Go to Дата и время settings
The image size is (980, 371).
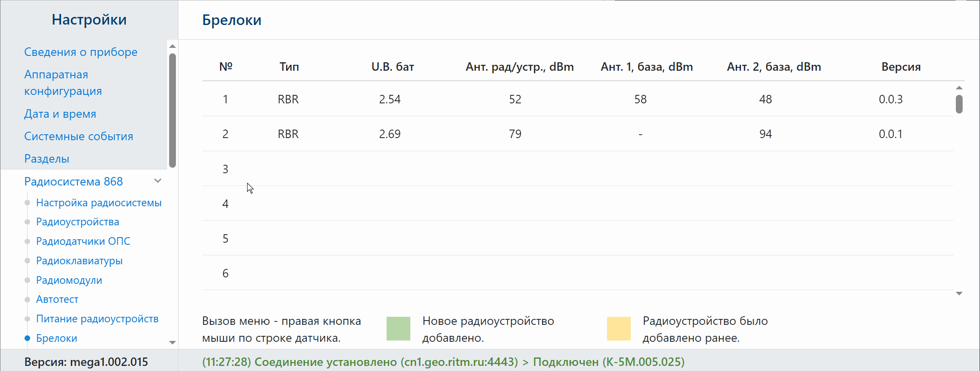[60, 114]
